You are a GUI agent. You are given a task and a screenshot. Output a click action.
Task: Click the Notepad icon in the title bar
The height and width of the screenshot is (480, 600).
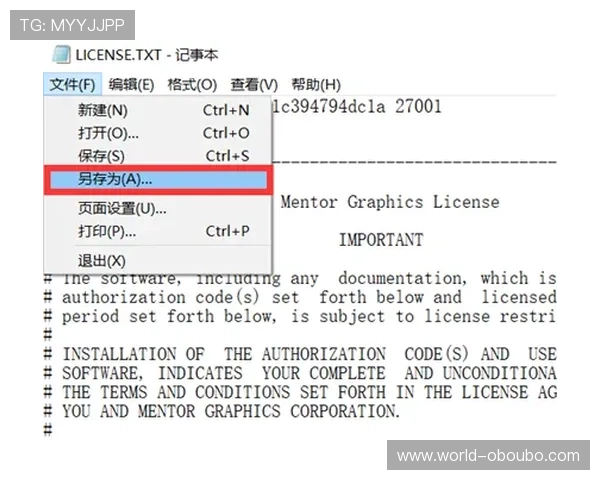click(x=61, y=55)
